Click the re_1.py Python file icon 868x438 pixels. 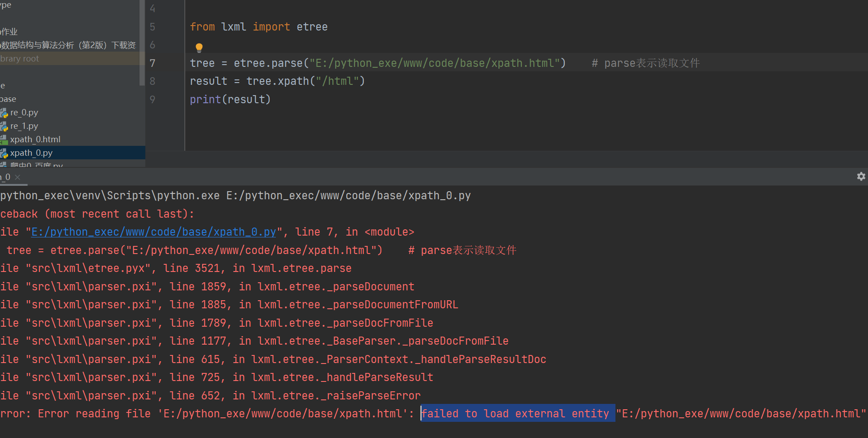pyautogui.click(x=4, y=127)
